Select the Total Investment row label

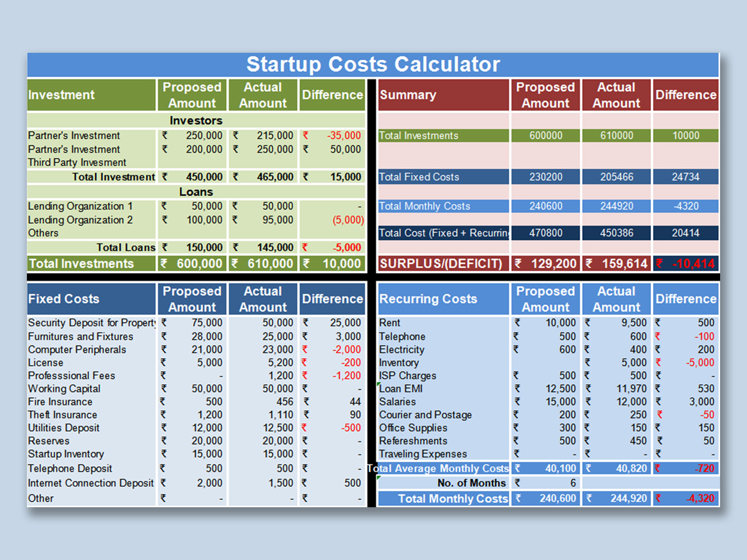point(114,177)
